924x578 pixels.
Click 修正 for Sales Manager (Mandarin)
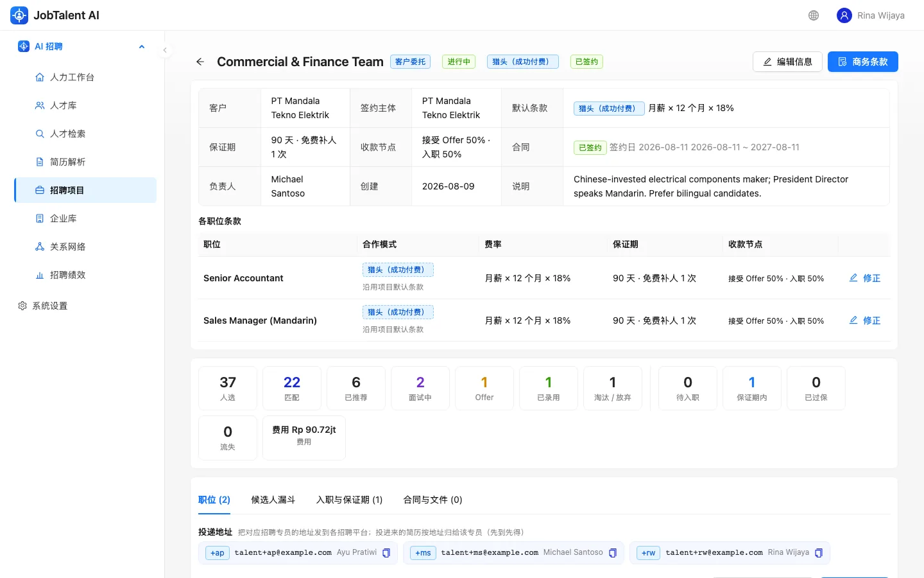(865, 320)
